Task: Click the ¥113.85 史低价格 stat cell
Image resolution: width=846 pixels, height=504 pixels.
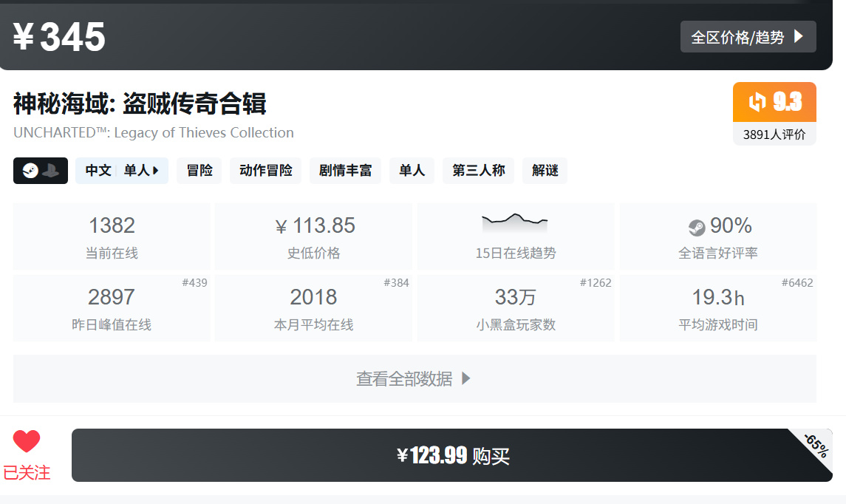Action: click(x=313, y=236)
